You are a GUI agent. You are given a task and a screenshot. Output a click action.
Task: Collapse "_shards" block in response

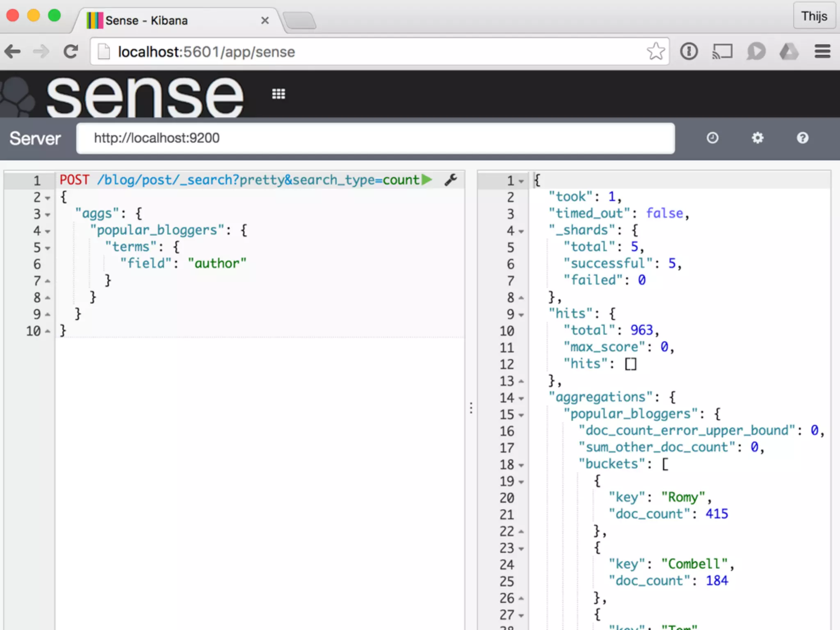tap(521, 231)
